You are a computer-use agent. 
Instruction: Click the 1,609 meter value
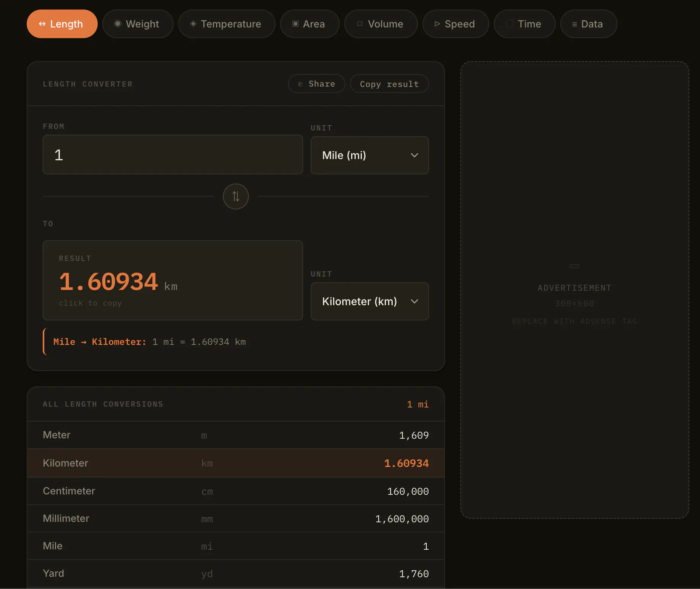point(414,435)
